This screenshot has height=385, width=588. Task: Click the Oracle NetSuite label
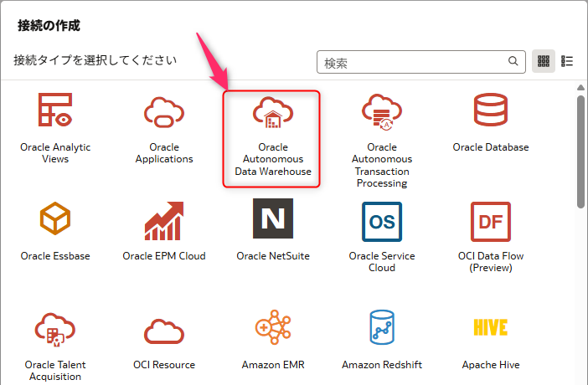click(x=272, y=256)
